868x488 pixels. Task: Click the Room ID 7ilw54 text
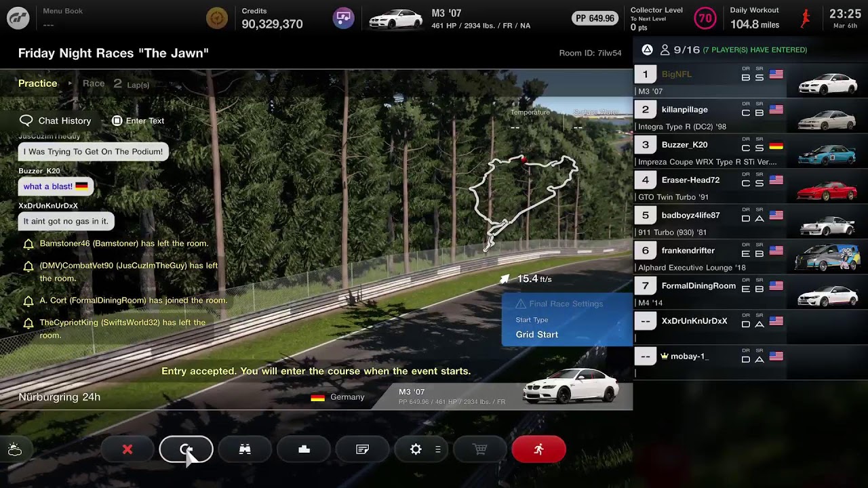[590, 53]
